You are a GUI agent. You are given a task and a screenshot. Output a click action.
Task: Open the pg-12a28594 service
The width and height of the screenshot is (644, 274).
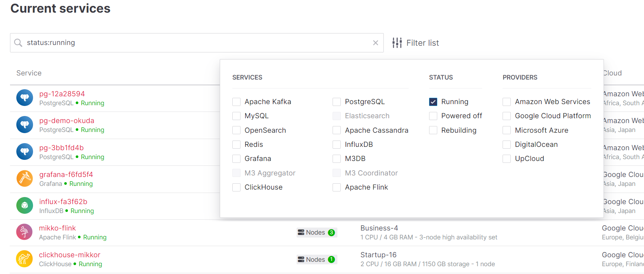point(62,94)
